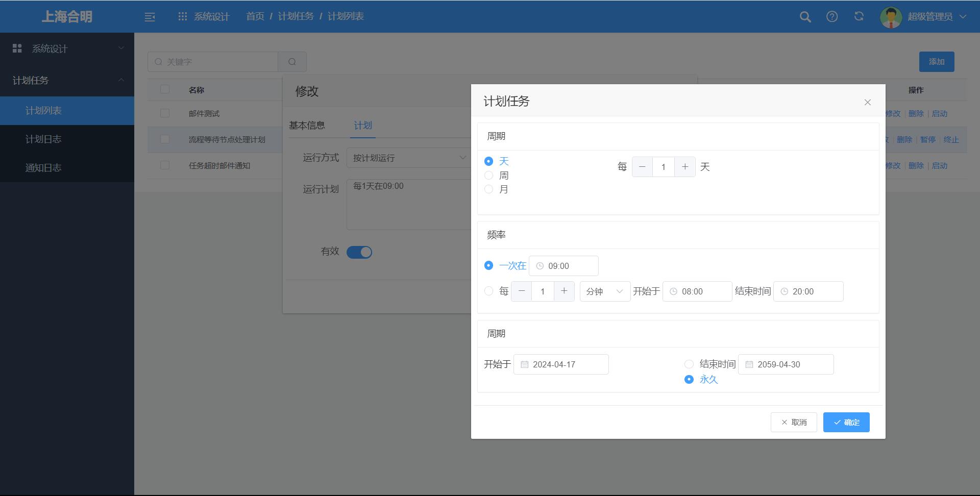The height and width of the screenshot is (496, 980).
Task: Click the clock icon in 09:00 field
Action: click(x=540, y=266)
